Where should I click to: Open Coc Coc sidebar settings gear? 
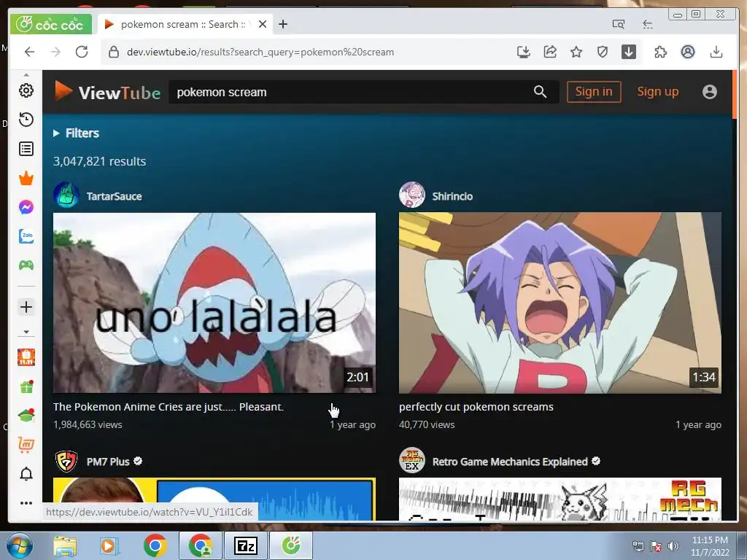(x=26, y=90)
